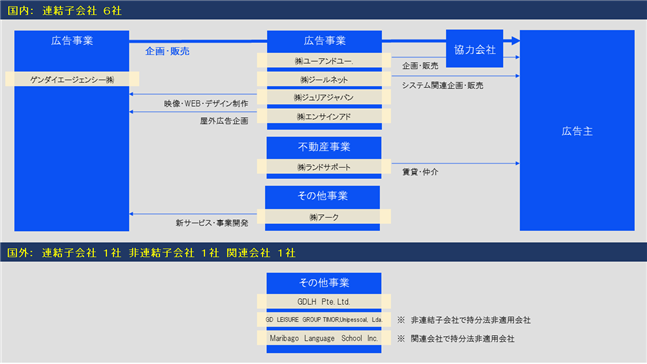
Task: Select the GDLH Pte. Ltd. box
Action: point(324,302)
